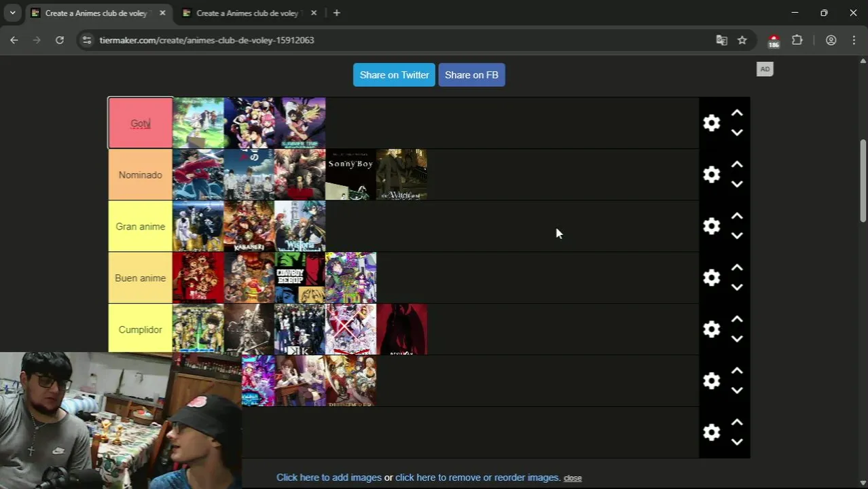This screenshot has height=489, width=868.
Task: Select the Wistoria anime thumbnail
Action: [300, 226]
